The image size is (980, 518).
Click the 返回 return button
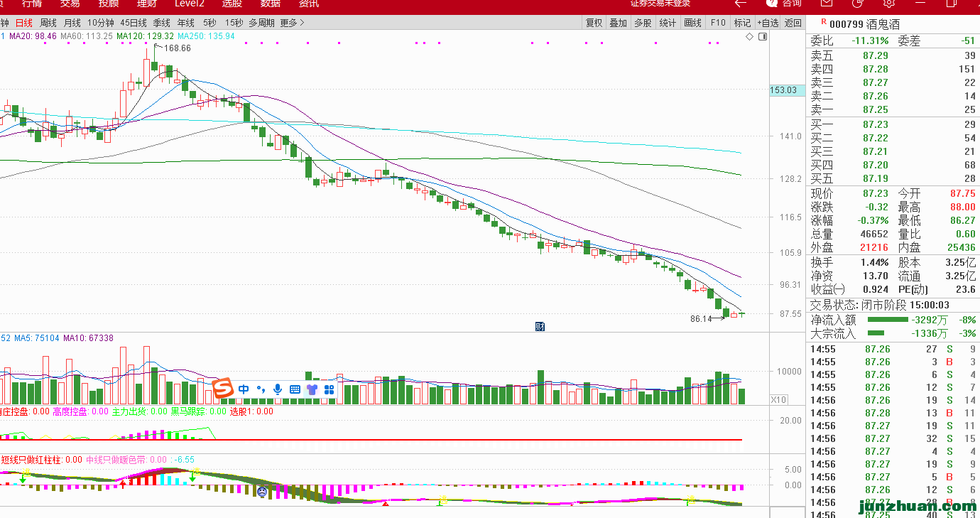(793, 23)
